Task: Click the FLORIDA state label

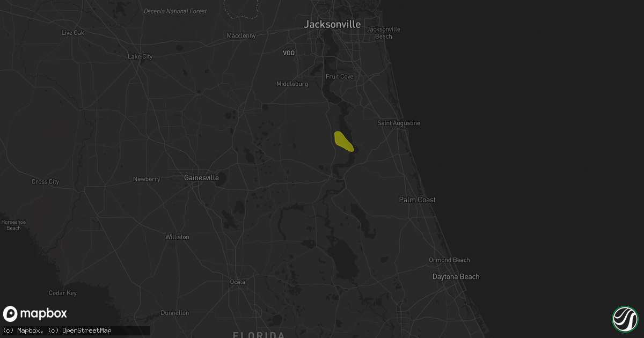Action: (x=259, y=335)
